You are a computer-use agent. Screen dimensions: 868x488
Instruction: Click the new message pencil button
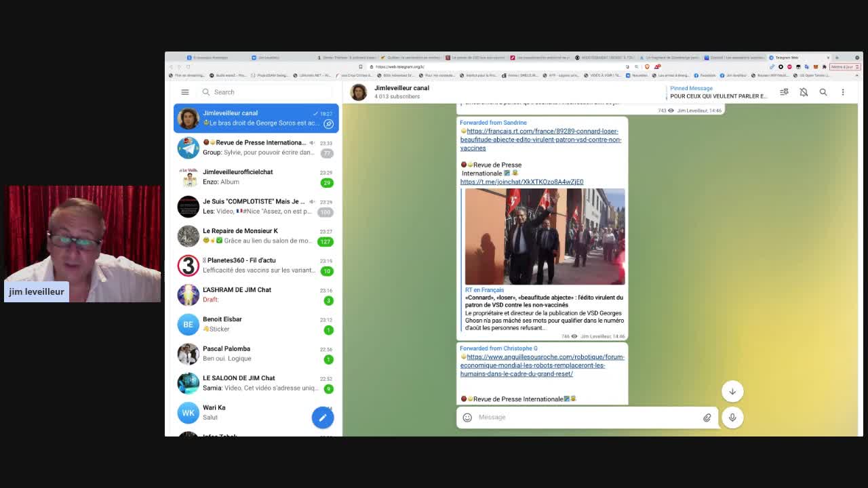[x=323, y=418]
